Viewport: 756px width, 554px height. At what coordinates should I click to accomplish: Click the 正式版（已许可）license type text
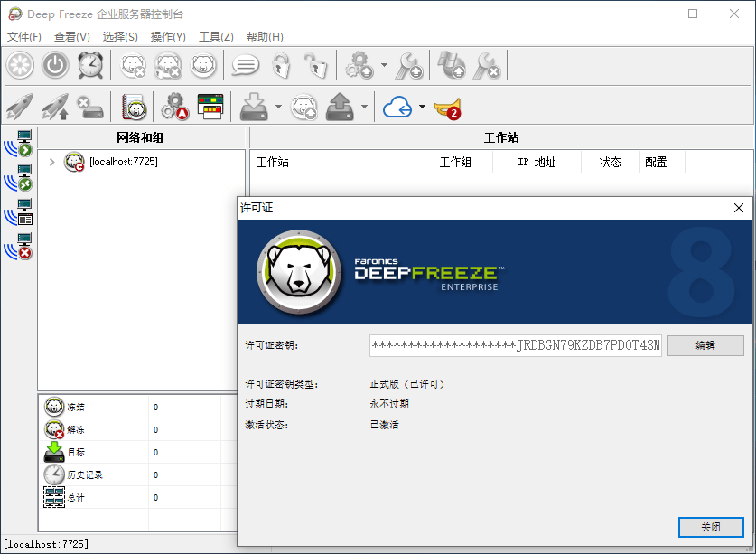(x=408, y=384)
